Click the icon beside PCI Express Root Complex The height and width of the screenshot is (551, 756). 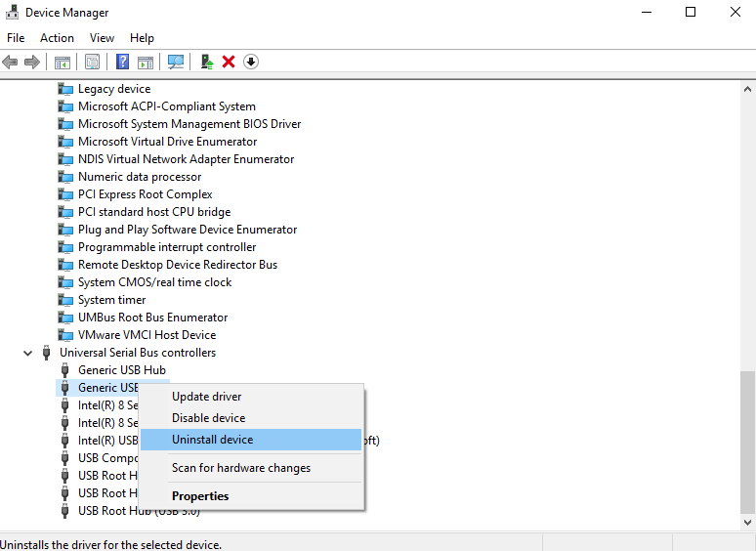click(x=65, y=194)
